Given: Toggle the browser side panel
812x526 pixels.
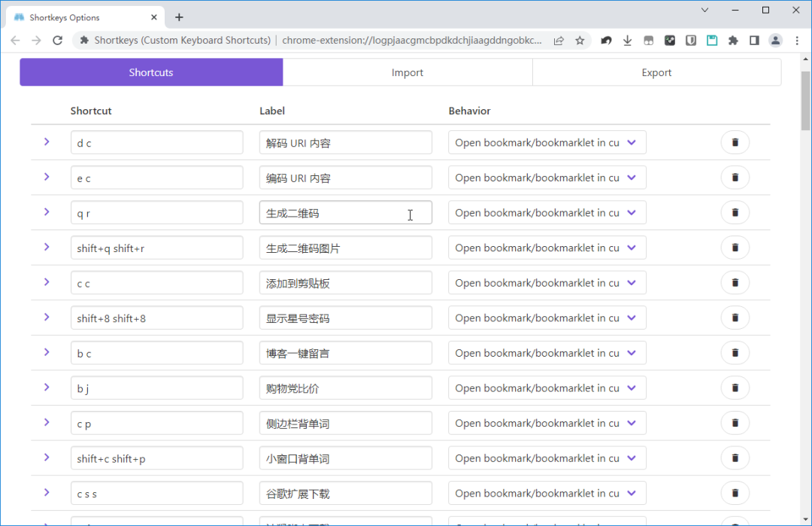Looking at the screenshot, I should point(754,41).
